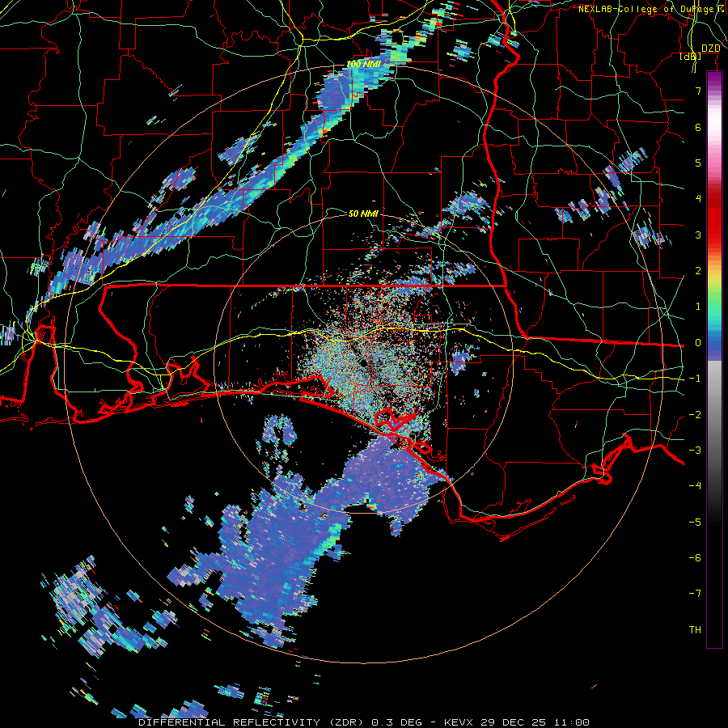Click the "0" value on the color scale
Image resolution: width=728 pixels, height=728 pixels.
click(x=698, y=343)
